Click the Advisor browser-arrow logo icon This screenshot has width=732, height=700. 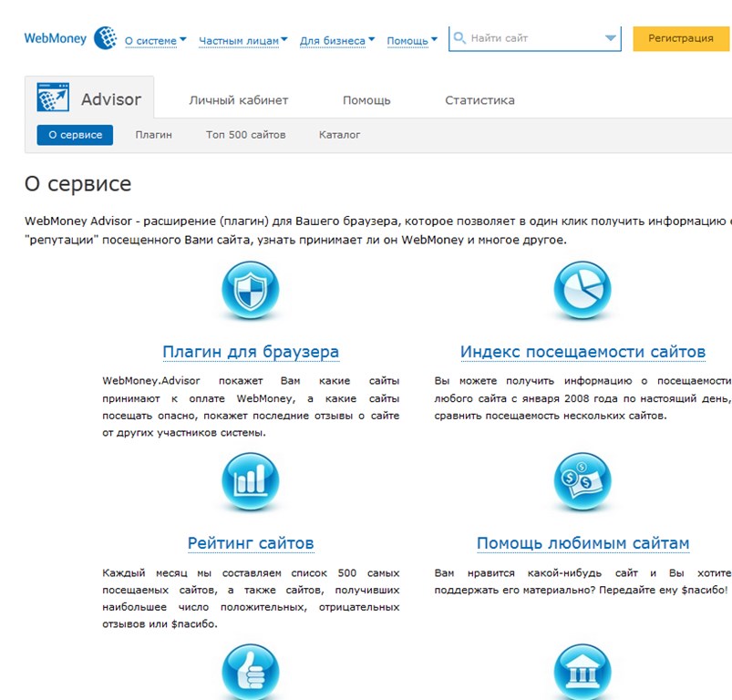click(x=54, y=98)
